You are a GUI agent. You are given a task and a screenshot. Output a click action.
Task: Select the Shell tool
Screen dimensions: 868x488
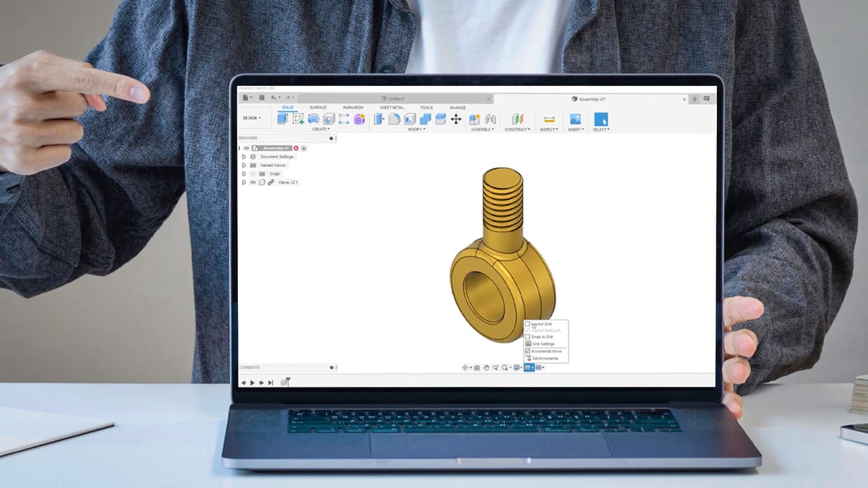tap(410, 119)
